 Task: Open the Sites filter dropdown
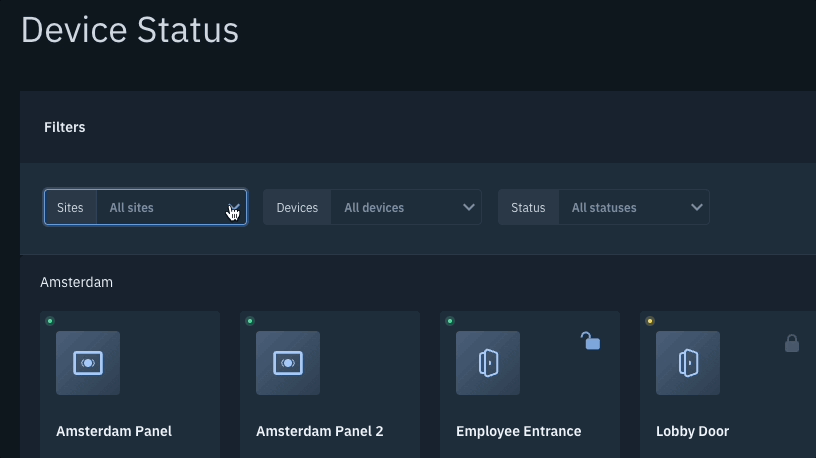point(146,207)
